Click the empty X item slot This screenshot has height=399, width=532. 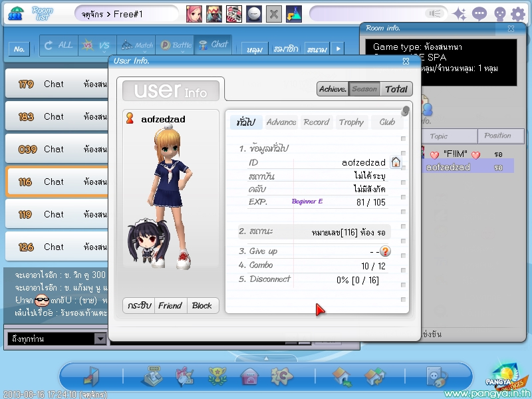click(274, 14)
